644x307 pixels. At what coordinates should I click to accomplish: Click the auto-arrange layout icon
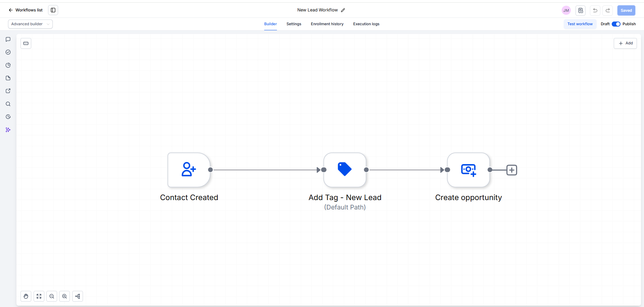tap(78, 296)
